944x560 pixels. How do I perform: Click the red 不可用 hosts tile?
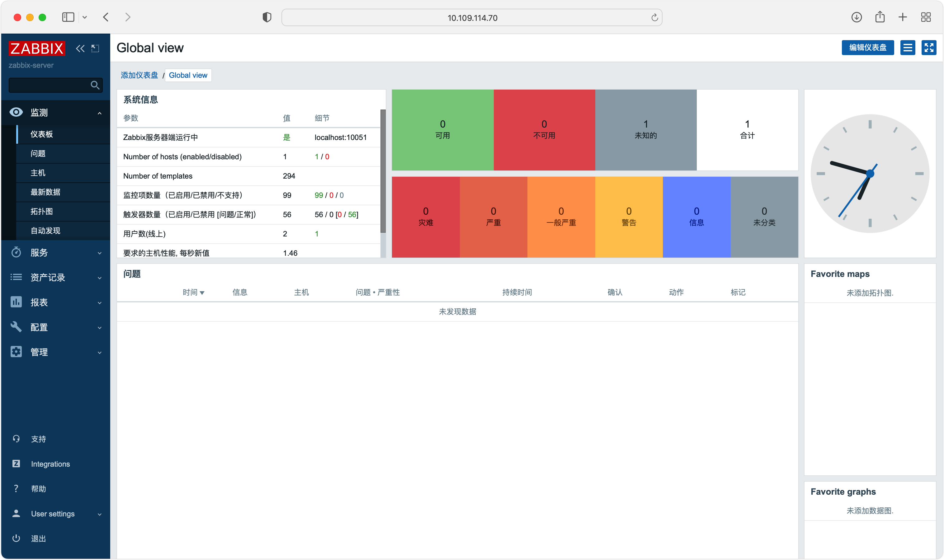[x=544, y=130]
